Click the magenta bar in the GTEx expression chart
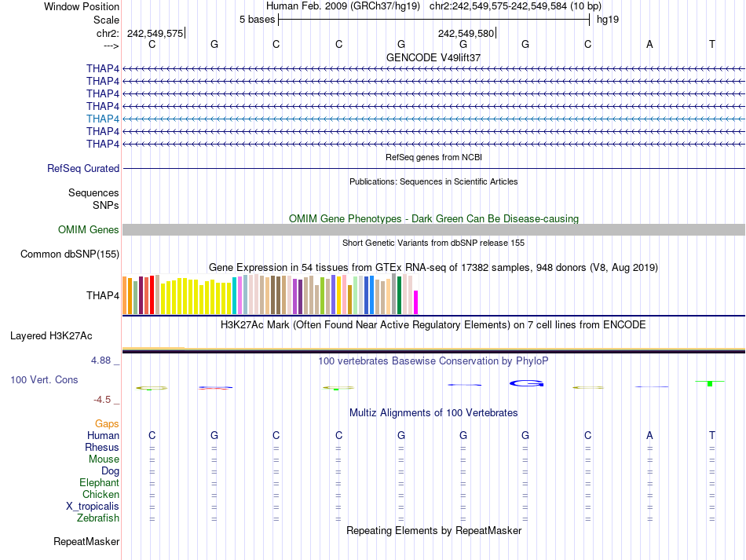746x560 pixels. point(416,302)
